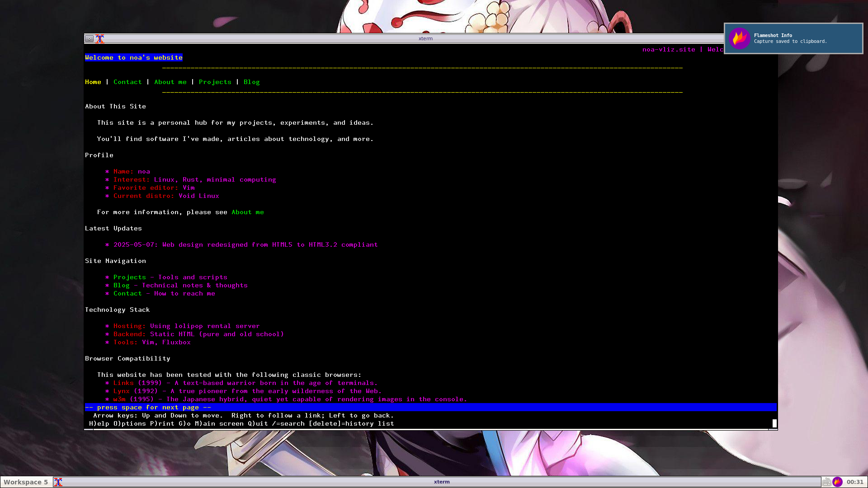Click 'Projects - Tools and scripts' under Site Navigation
The width and height of the screenshot is (868, 488).
(130, 277)
